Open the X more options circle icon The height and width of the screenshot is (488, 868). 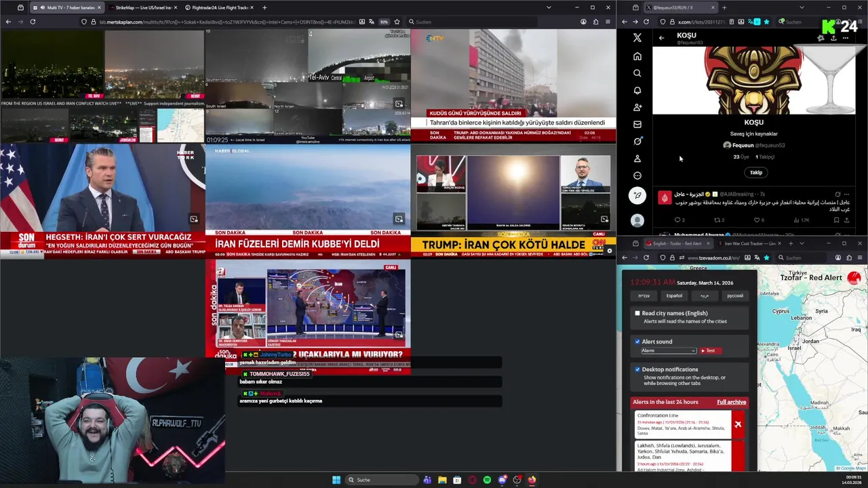coord(637,176)
